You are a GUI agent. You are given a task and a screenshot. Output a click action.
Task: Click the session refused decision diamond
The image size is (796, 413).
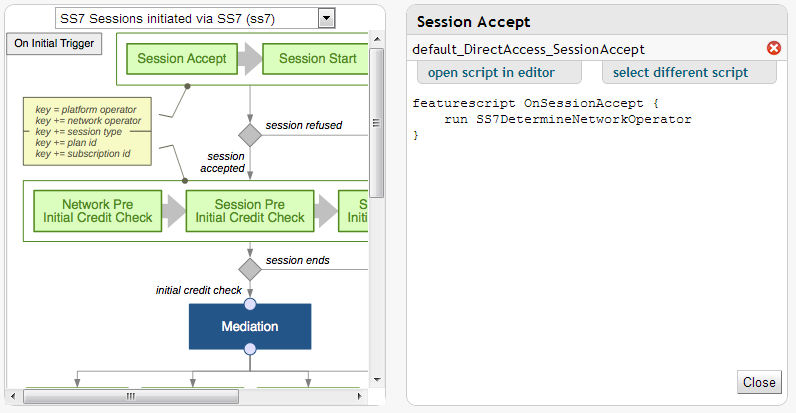[250, 134]
